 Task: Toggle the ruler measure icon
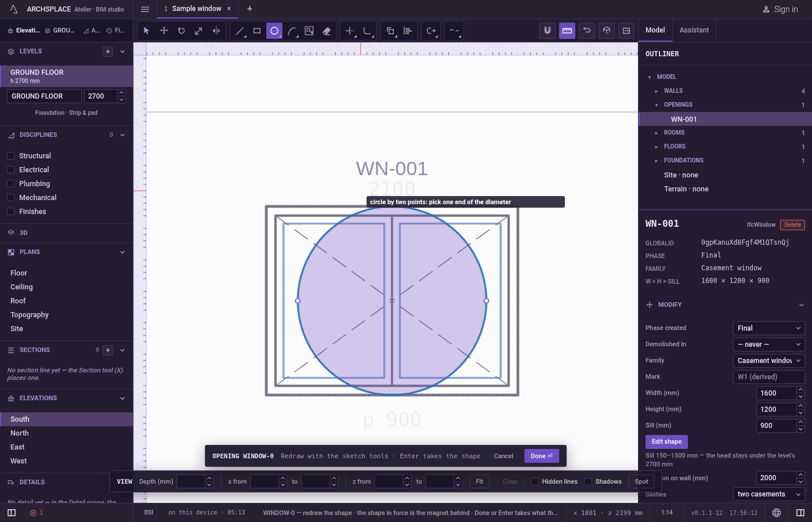[567, 30]
